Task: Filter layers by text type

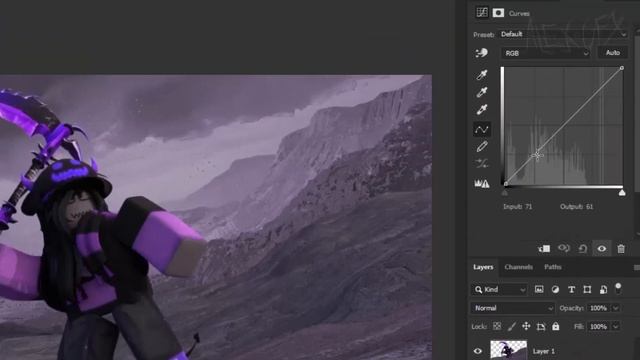Action: [571, 289]
